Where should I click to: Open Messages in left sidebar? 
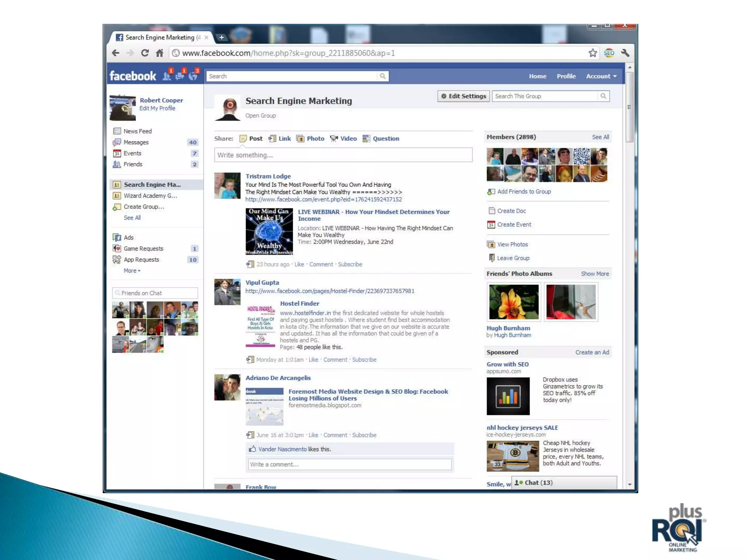[x=136, y=142]
